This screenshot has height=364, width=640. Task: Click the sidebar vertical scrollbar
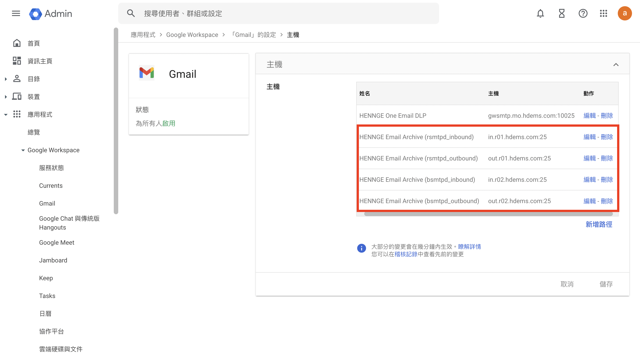(x=116, y=121)
